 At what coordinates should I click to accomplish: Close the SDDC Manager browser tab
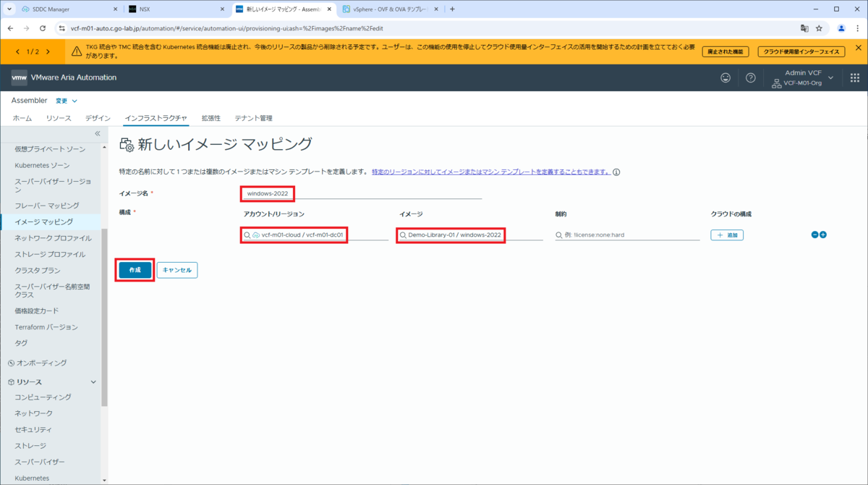click(x=116, y=9)
